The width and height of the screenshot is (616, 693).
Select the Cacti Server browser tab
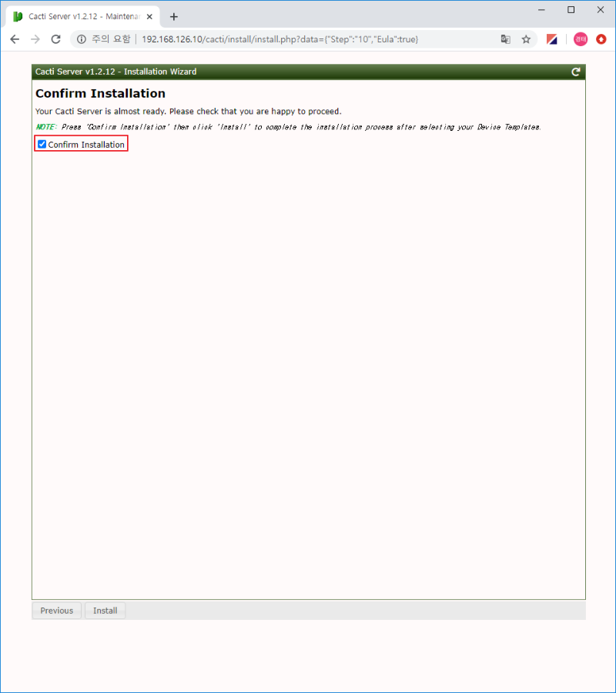(77, 16)
